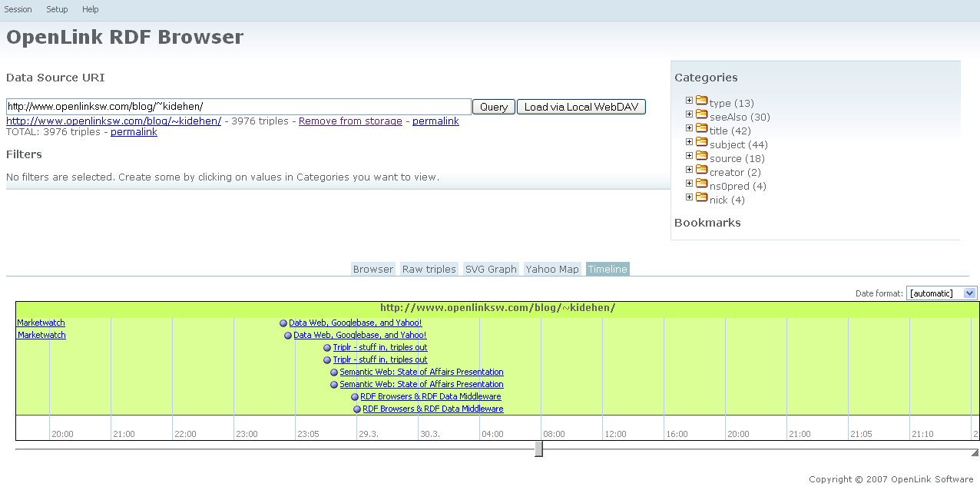Open first Data Web, Googlebase, and Yahoo! link
980x490 pixels.
tap(356, 323)
